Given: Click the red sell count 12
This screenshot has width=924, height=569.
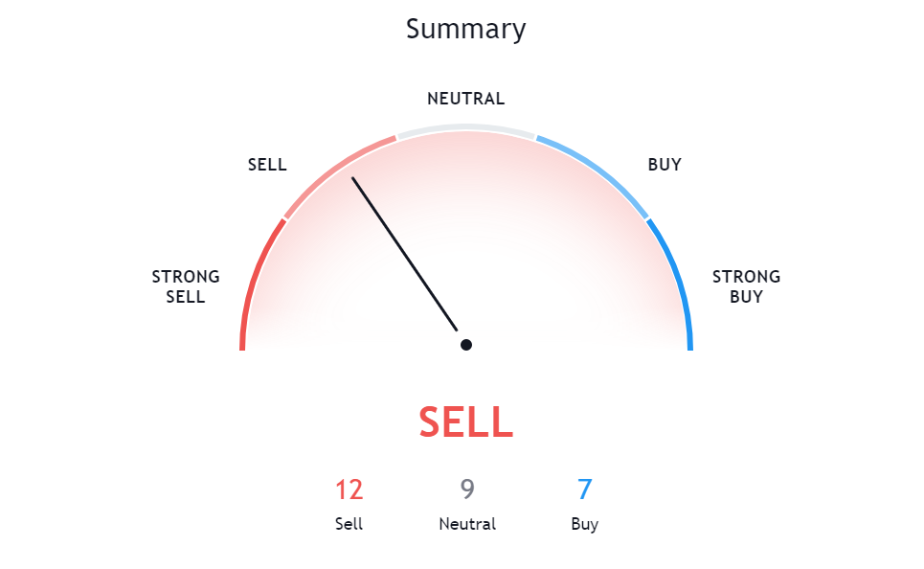Looking at the screenshot, I should [349, 490].
